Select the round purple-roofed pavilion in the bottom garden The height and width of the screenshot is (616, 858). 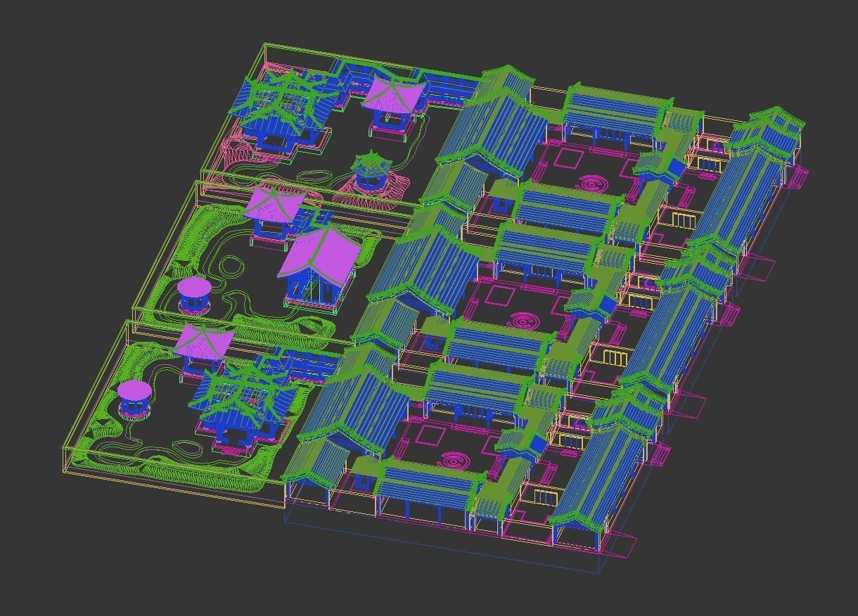tap(134, 399)
